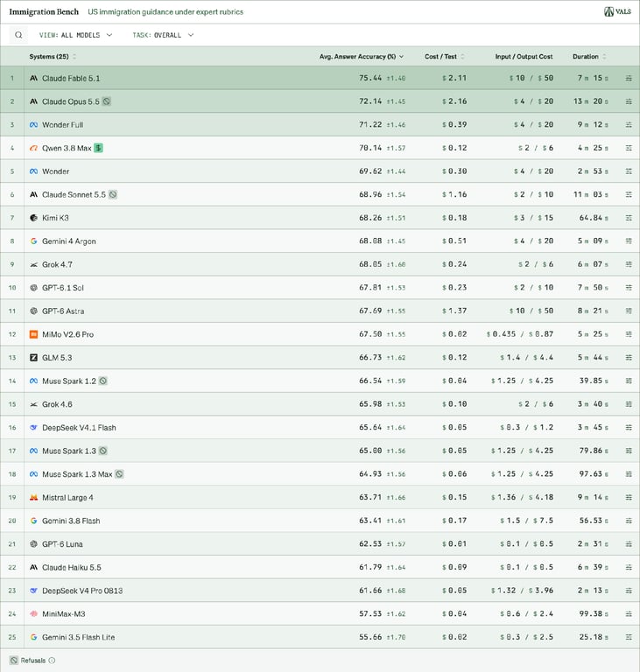Open the View: All Models dropdown
Viewport: 640px width, 672px height.
click(76, 35)
